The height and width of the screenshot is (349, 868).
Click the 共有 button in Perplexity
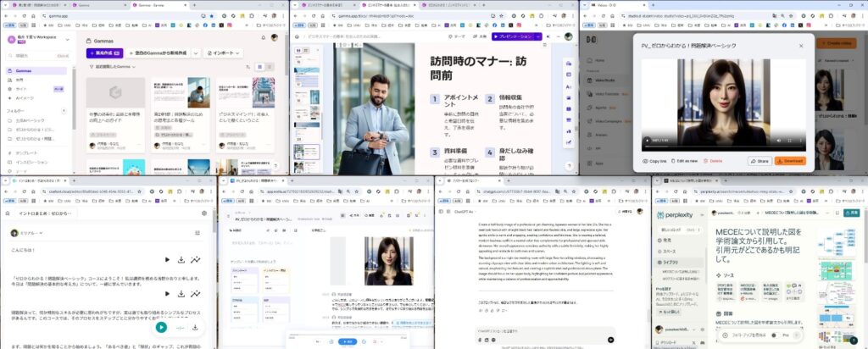[851, 213]
